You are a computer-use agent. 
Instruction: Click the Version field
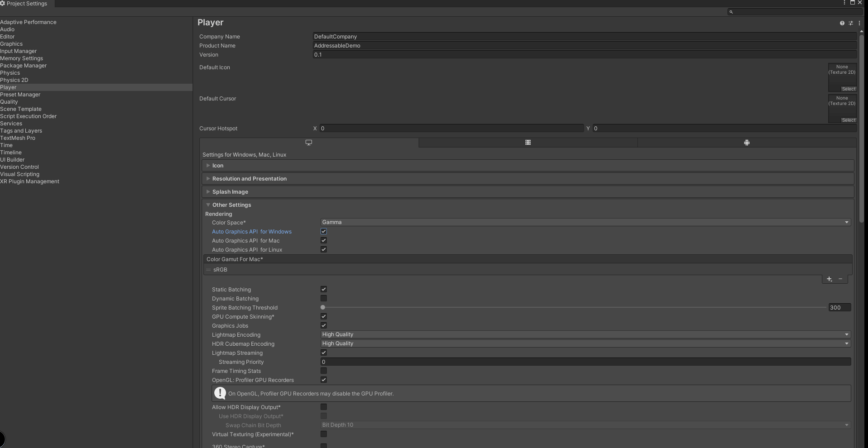tap(585, 55)
